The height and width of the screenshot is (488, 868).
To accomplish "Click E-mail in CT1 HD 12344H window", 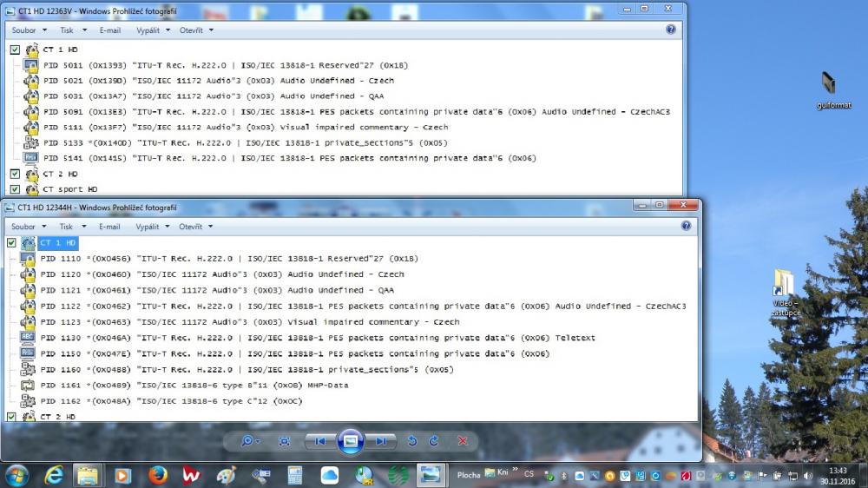I will point(109,227).
